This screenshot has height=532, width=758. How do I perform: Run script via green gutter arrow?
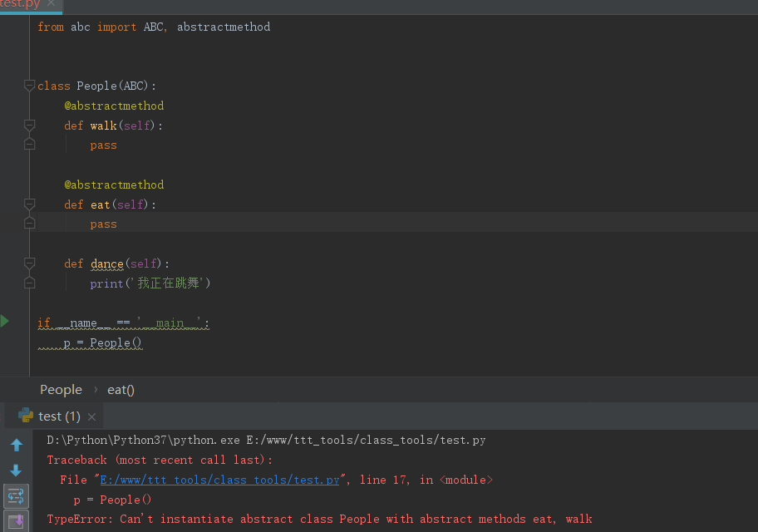(x=4, y=321)
